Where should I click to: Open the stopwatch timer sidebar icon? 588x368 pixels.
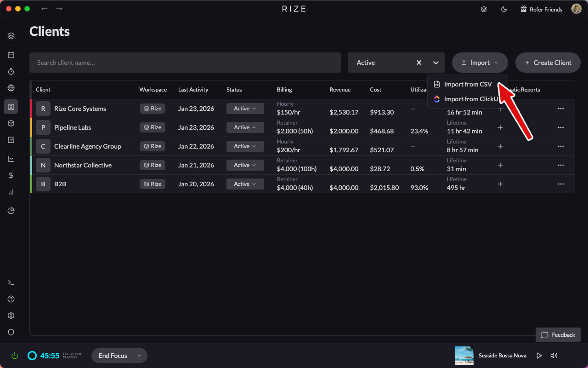tap(11, 71)
